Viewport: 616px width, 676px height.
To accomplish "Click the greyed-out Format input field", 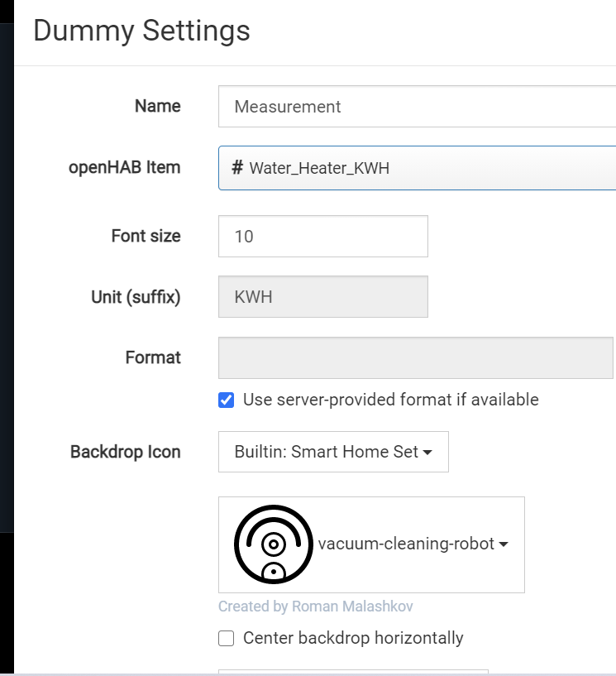I will (x=415, y=358).
